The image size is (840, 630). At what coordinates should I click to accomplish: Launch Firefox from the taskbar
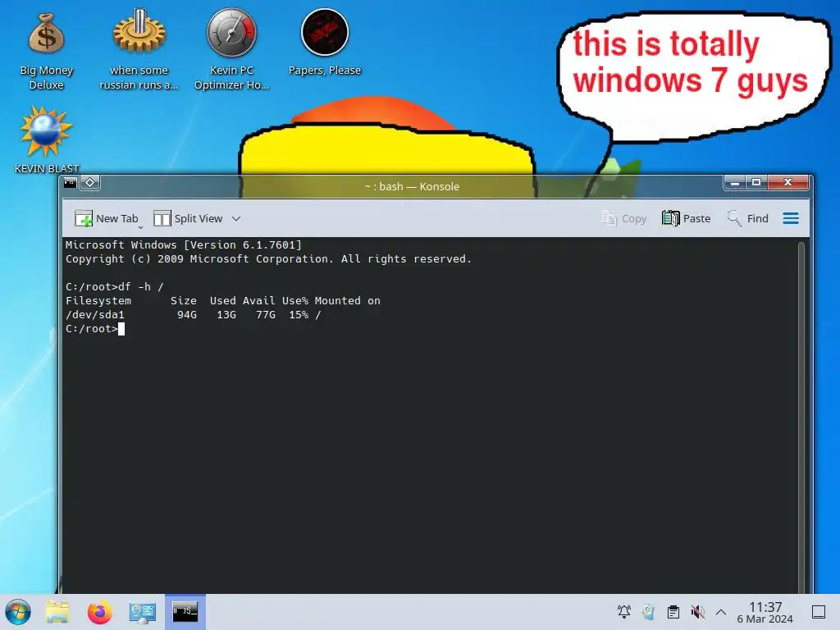coord(99,612)
